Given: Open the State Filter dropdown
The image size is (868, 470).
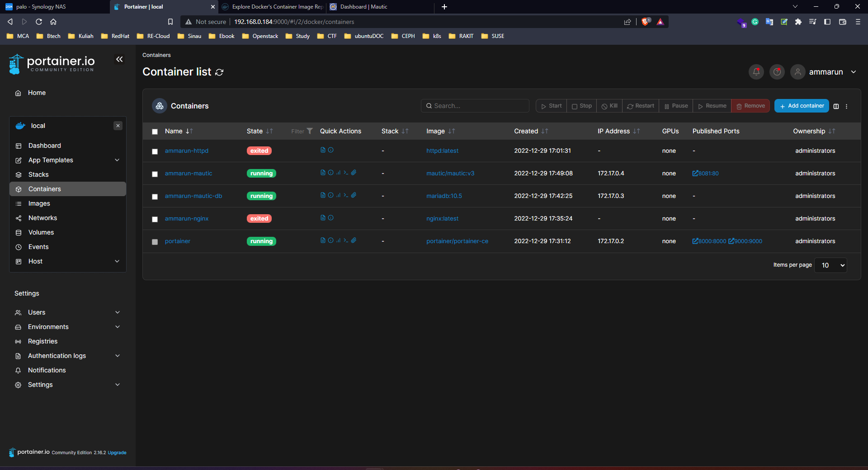Looking at the screenshot, I should 302,131.
